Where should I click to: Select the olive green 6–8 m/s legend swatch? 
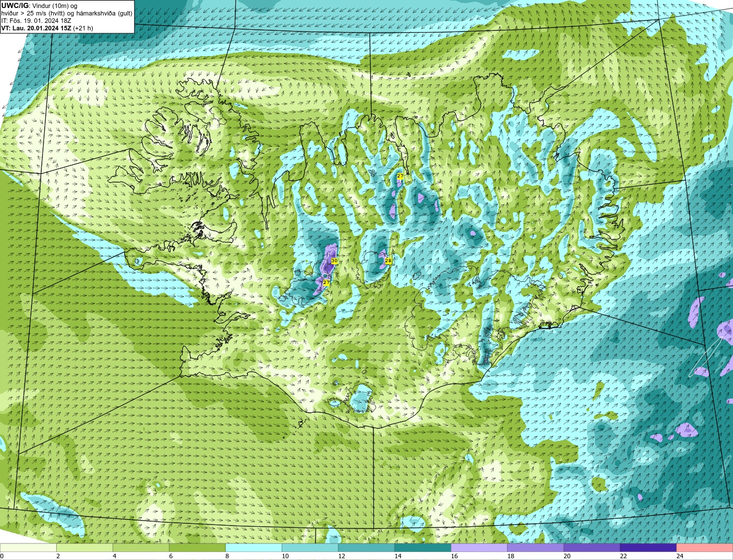(198, 548)
